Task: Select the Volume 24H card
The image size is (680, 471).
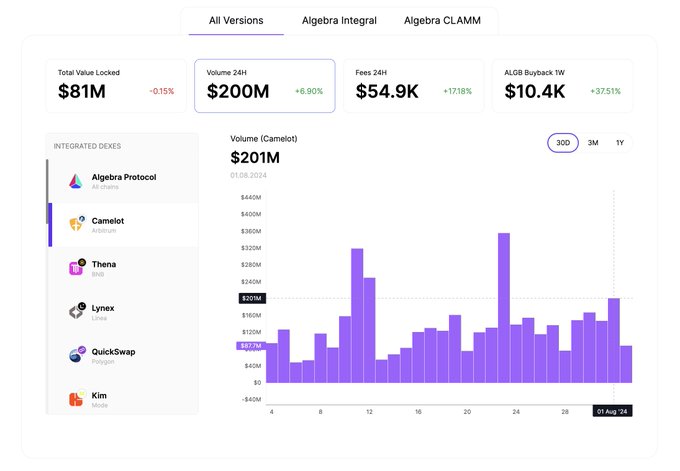Action: [264, 85]
